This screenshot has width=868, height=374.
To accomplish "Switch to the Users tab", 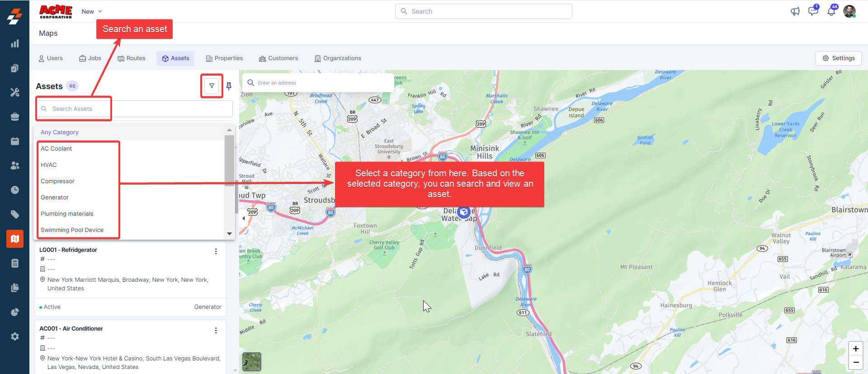I will click(x=51, y=58).
